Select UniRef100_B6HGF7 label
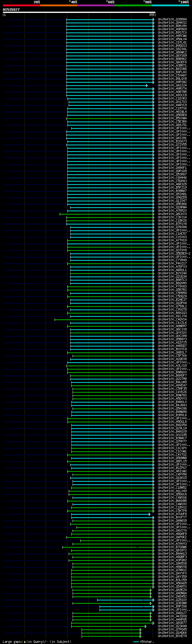The width and height of the screenshot is (192, 644). coord(172,376)
